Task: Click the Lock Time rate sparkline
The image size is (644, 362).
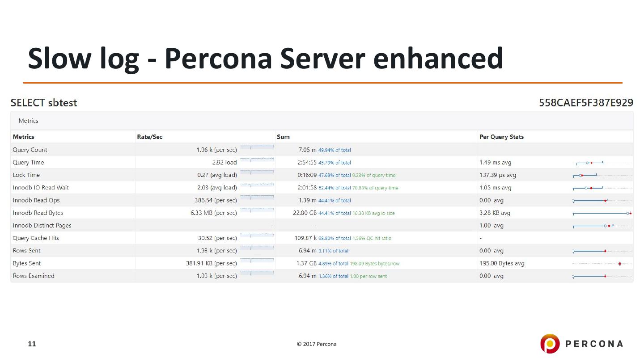Action: click(x=257, y=173)
